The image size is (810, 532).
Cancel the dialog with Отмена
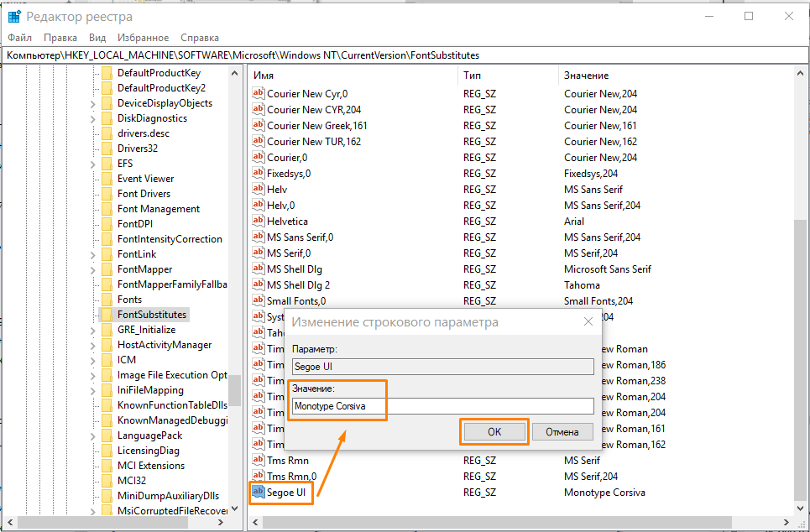562,432
